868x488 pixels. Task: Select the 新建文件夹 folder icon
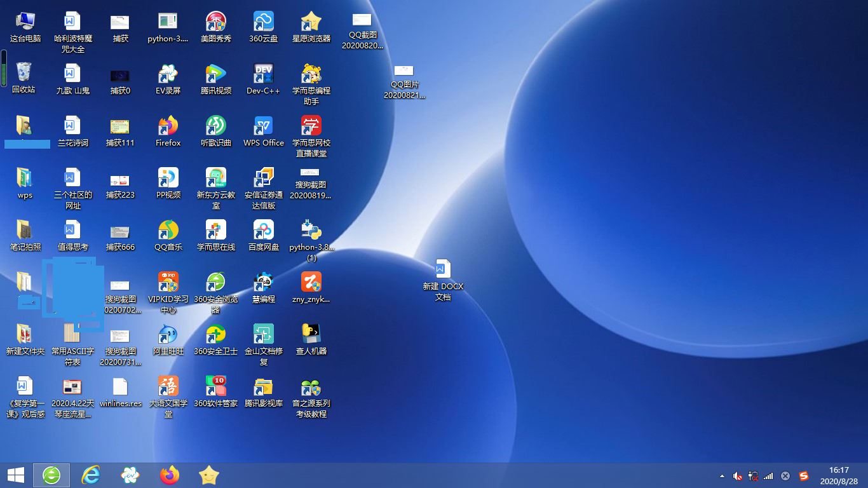25,340
